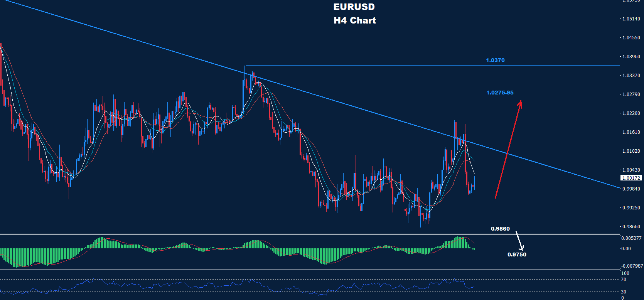Select the 1.04550 price axis value

pos(631,38)
